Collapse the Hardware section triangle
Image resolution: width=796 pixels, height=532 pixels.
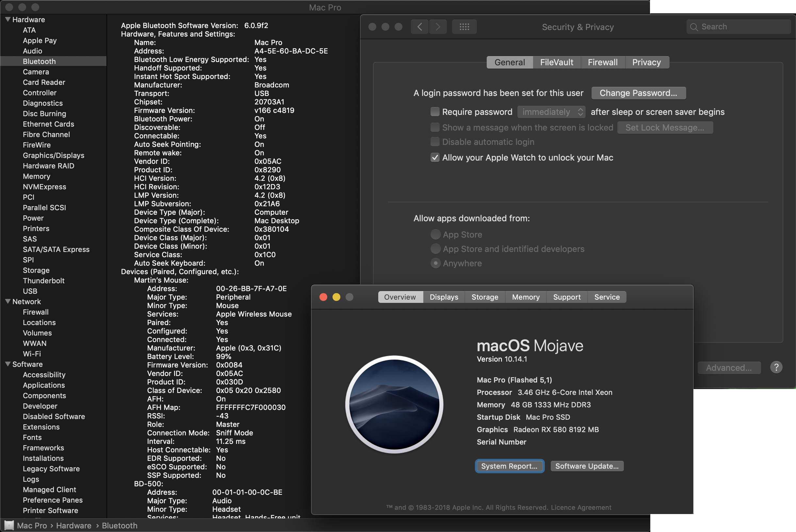pos(8,19)
